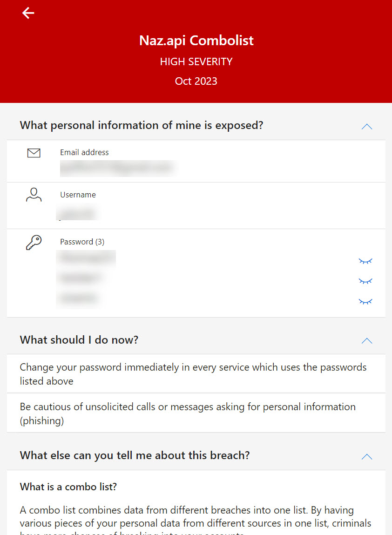Unhide the third exposed password

(365, 302)
